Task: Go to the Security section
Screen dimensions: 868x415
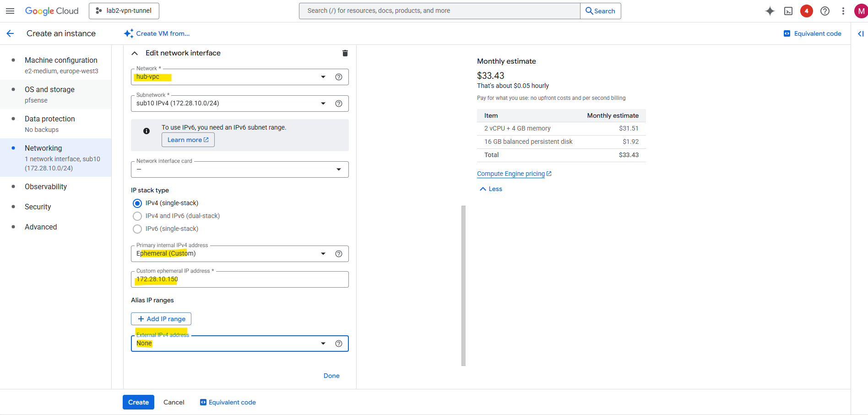Action: [38, 207]
